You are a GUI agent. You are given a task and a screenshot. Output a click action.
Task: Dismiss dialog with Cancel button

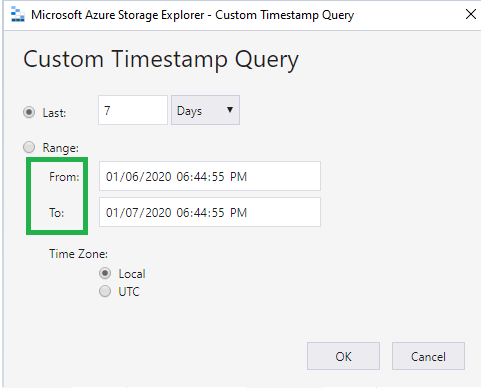pyautogui.click(x=428, y=356)
